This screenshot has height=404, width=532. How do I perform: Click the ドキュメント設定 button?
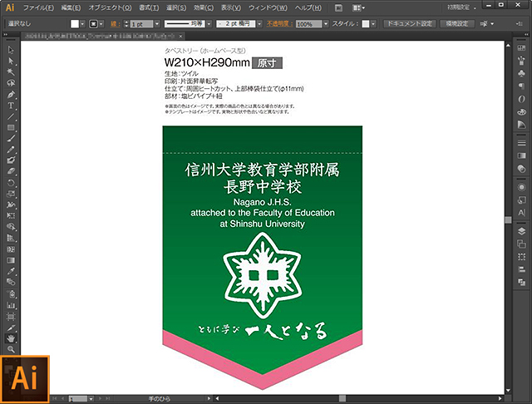pyautogui.click(x=410, y=24)
